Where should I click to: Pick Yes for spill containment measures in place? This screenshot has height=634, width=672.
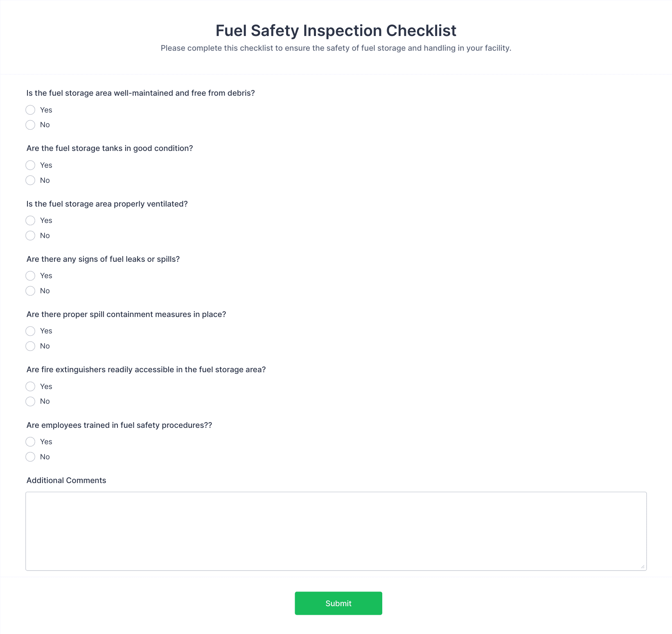coord(30,331)
